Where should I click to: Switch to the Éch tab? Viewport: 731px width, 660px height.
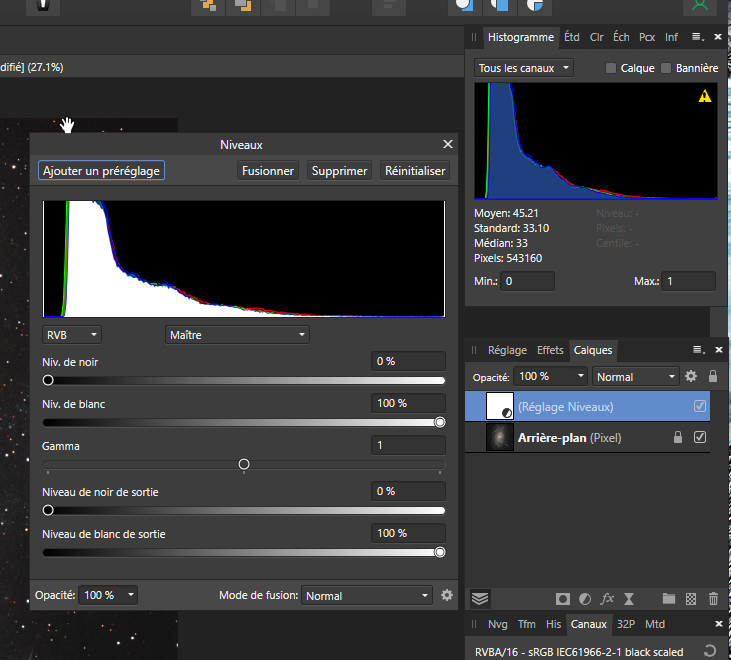click(621, 37)
